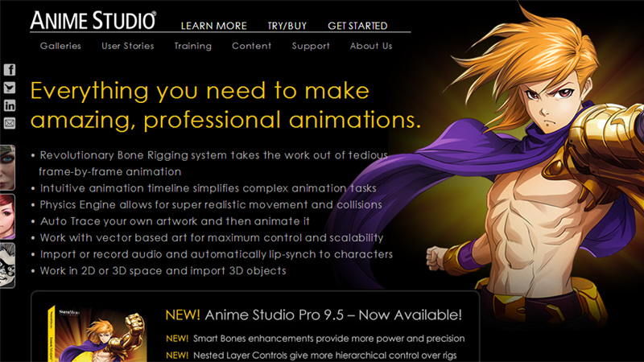
Task: Click the 'Nested Layer Controls' feature line
Action: point(311,356)
